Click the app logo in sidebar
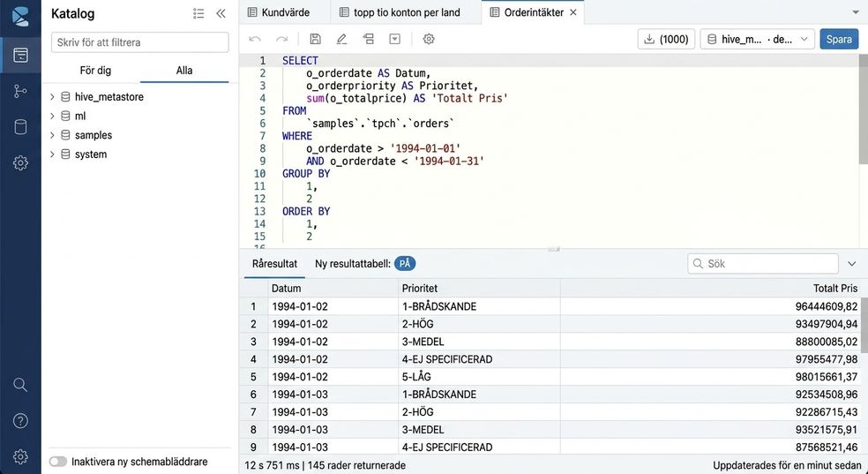The width and height of the screenshot is (868, 474). [x=20, y=16]
